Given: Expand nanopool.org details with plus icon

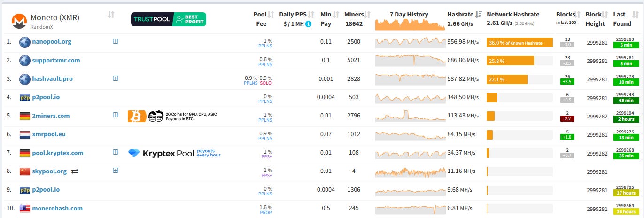Looking at the screenshot, I should pos(116,41).
